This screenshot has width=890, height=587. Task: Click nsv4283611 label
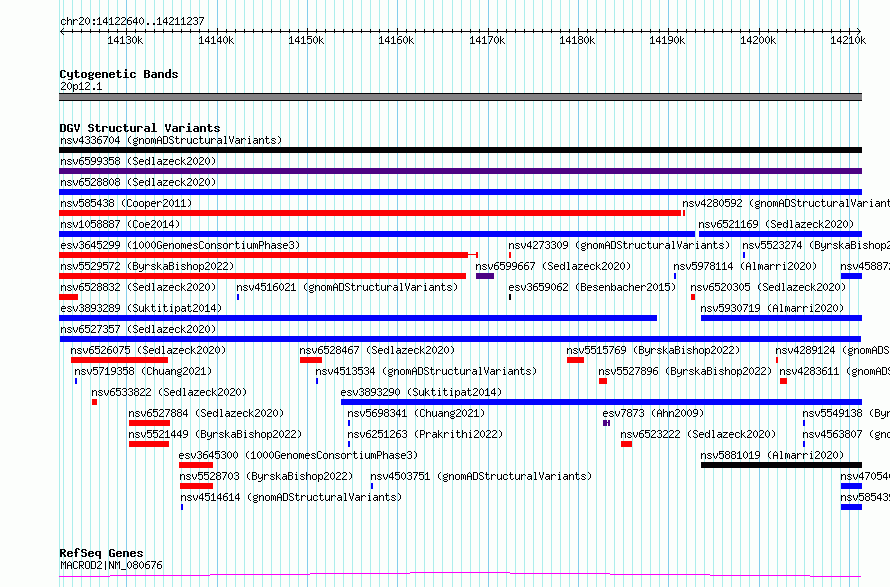pos(834,371)
